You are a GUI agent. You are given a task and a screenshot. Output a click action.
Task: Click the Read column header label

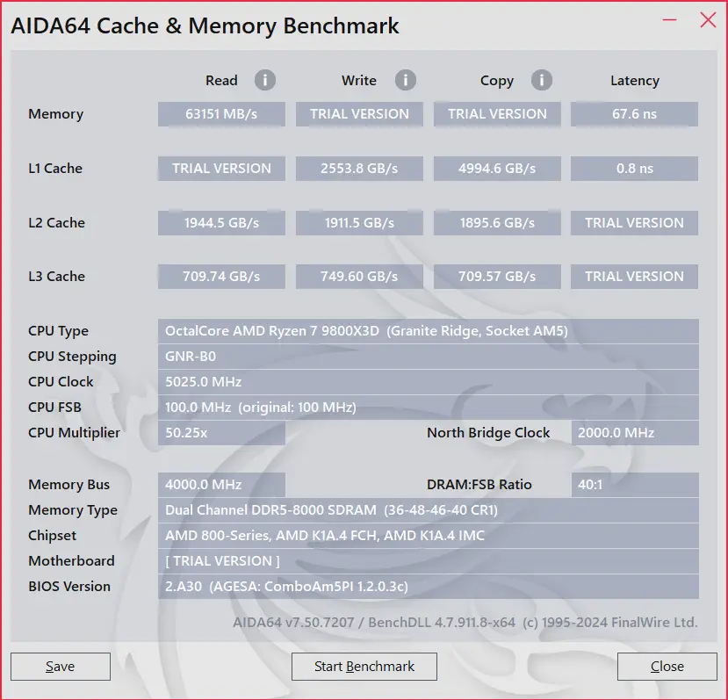tap(221, 80)
